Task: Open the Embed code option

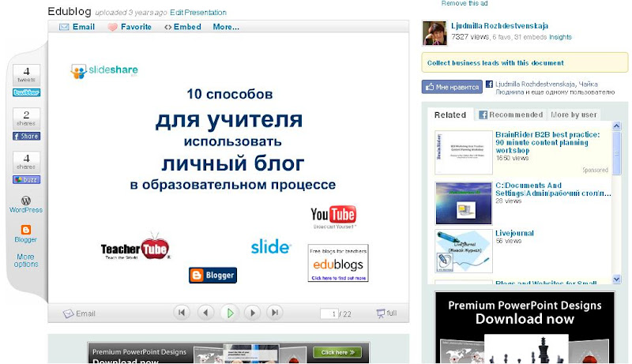Action: click(183, 27)
